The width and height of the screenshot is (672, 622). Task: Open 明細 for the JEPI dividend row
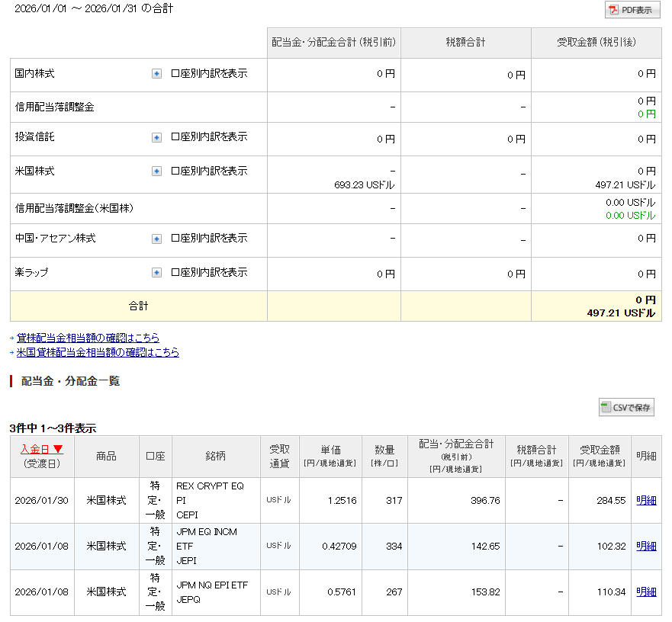[x=646, y=547]
